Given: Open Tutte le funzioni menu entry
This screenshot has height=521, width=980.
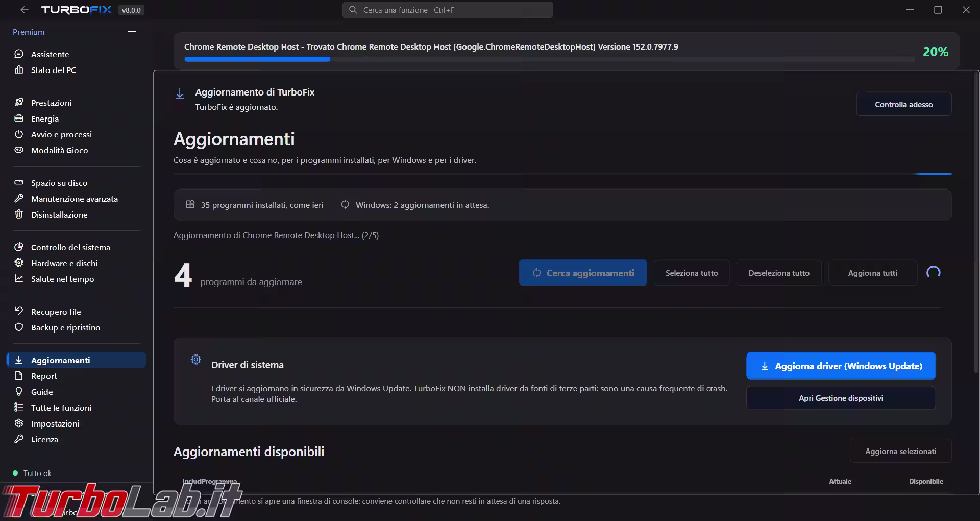Looking at the screenshot, I should [61, 408].
